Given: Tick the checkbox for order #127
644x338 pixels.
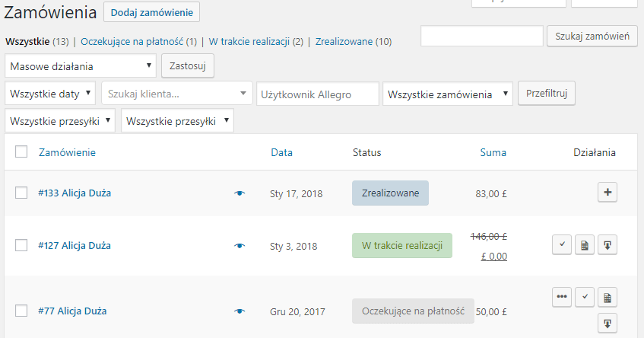Looking at the screenshot, I should tap(21, 245).
